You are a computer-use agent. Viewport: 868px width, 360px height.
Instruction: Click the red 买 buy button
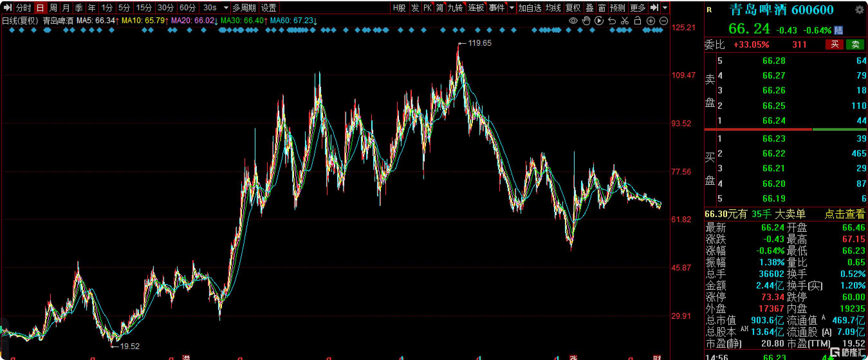click(834, 44)
